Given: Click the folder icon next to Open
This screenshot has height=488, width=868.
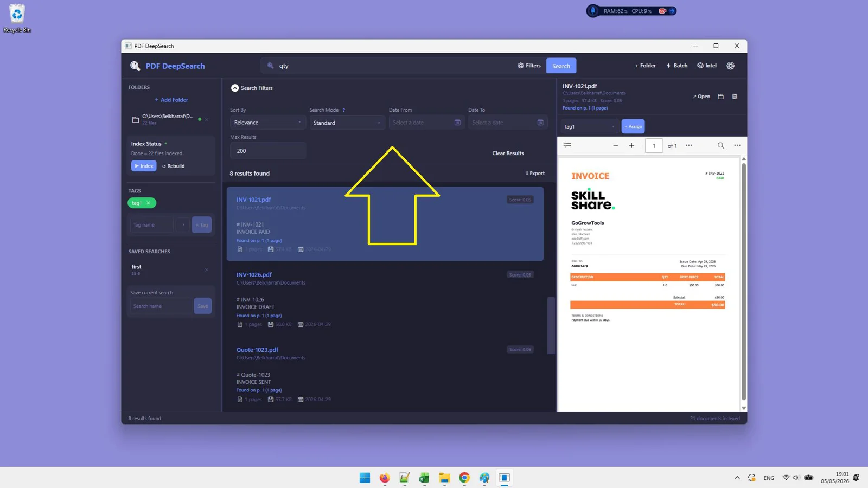Looking at the screenshot, I should pos(720,97).
